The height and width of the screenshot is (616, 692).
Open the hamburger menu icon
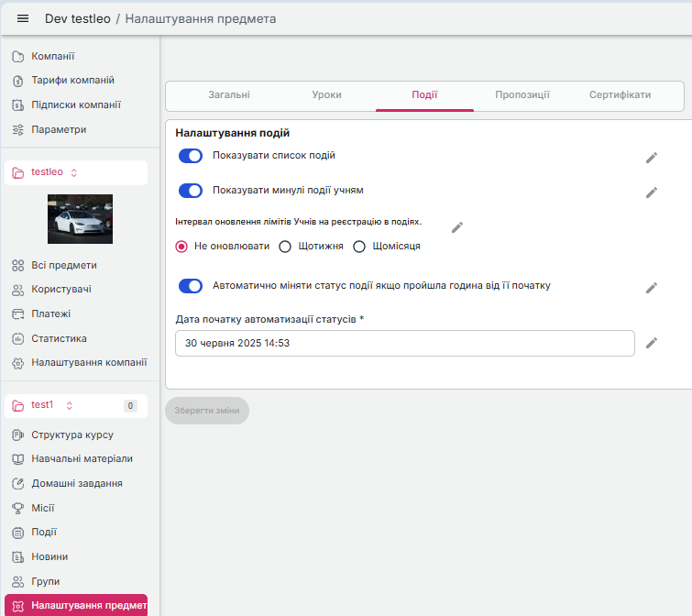(x=23, y=18)
